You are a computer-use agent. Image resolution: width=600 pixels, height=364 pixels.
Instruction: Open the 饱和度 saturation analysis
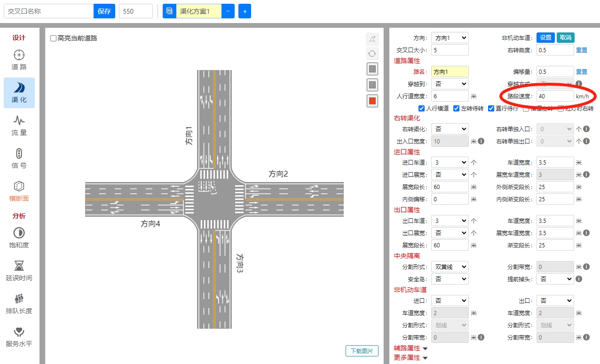[19, 238]
